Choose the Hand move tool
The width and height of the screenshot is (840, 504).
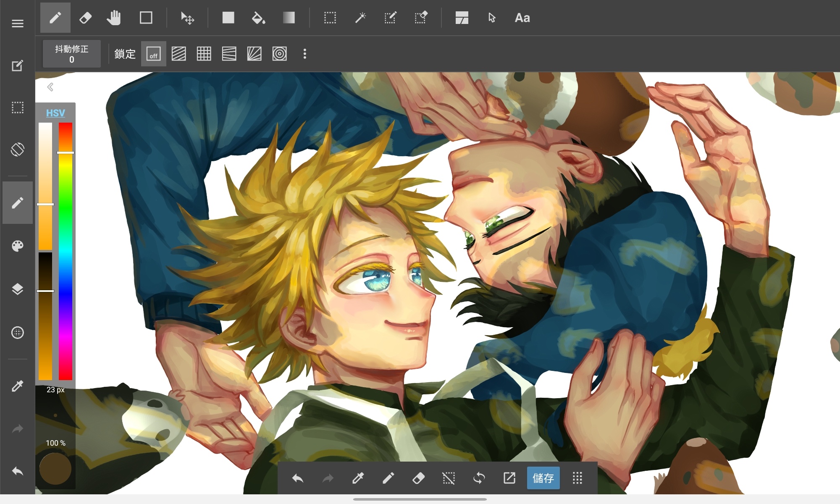coord(114,18)
